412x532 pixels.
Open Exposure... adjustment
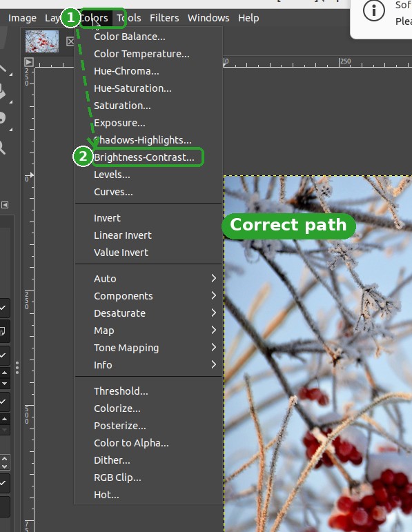click(148, 123)
